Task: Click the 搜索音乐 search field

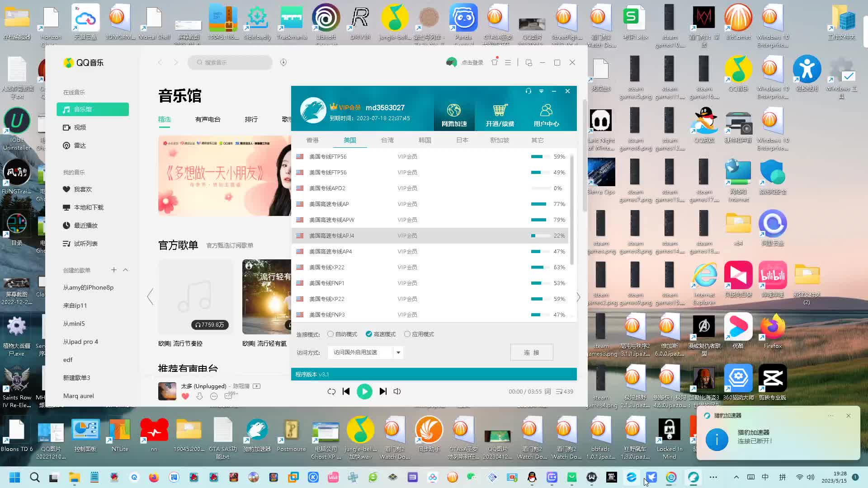Action: 231,62
